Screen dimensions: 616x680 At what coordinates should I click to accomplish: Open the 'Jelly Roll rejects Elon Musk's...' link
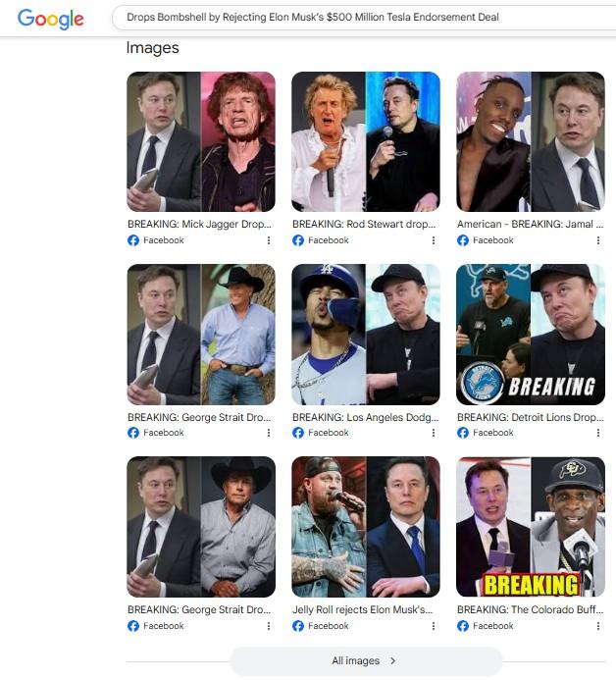click(x=362, y=609)
